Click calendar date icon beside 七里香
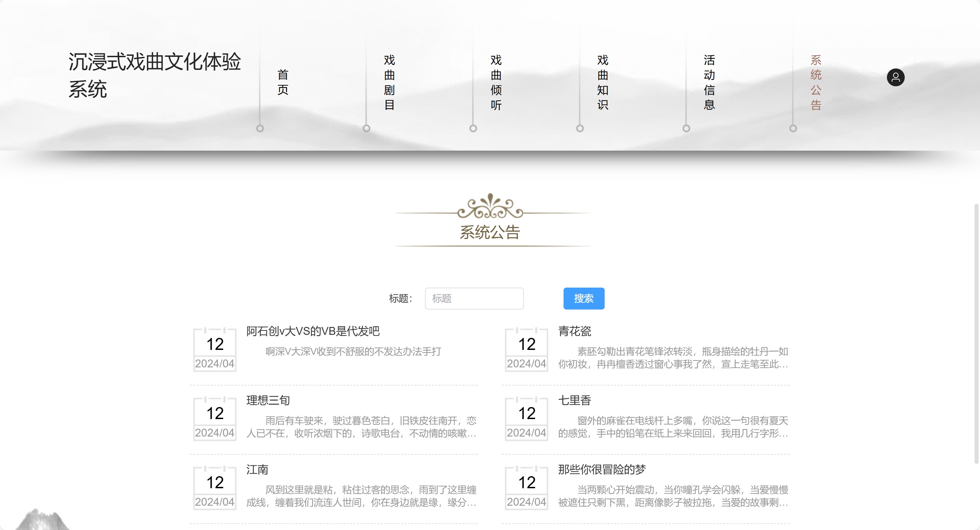The width and height of the screenshot is (980, 530). click(527, 418)
